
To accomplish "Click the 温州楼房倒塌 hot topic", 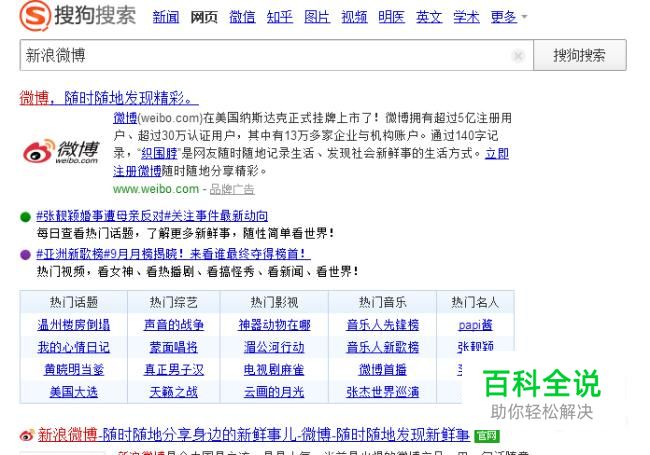I will coord(73,325).
